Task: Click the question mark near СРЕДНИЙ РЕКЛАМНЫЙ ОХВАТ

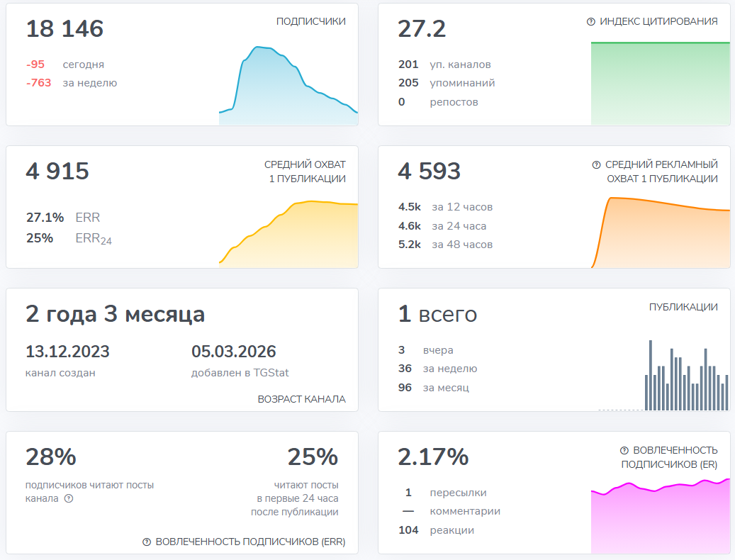Action: pyautogui.click(x=596, y=164)
